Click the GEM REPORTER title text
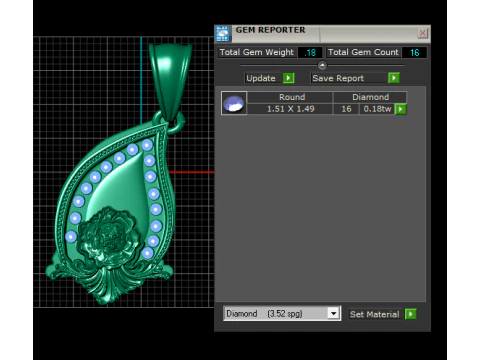Screen dimensions: 480x360 tap(270, 30)
